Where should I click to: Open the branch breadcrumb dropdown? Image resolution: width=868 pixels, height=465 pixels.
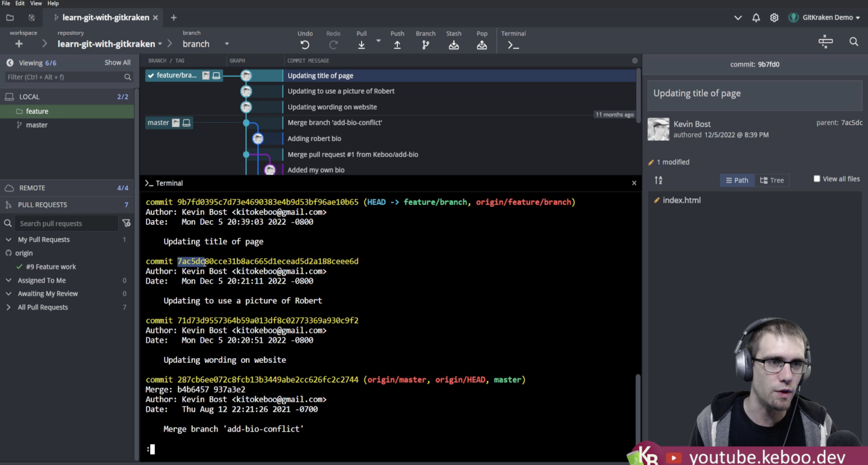pos(226,44)
